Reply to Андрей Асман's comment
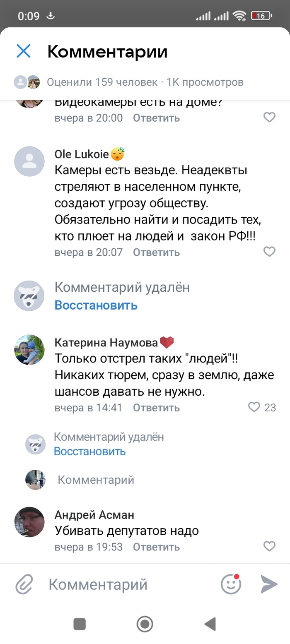The height and width of the screenshot is (644, 290). [x=156, y=547]
